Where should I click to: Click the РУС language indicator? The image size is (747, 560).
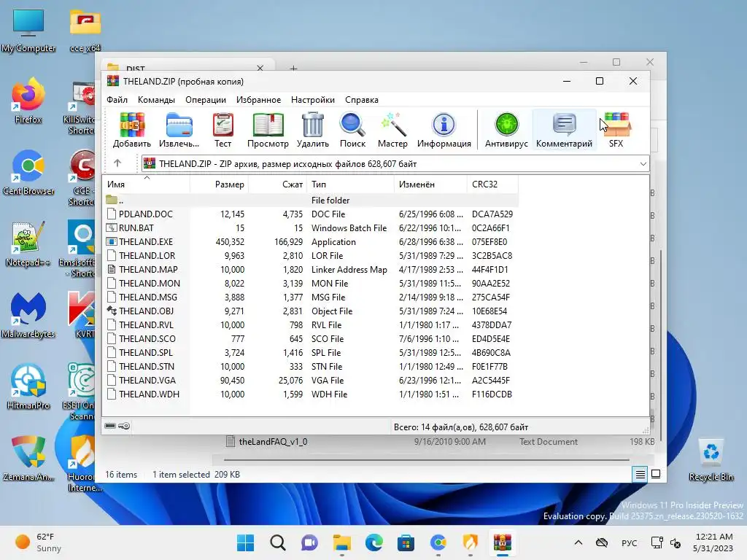coord(630,542)
